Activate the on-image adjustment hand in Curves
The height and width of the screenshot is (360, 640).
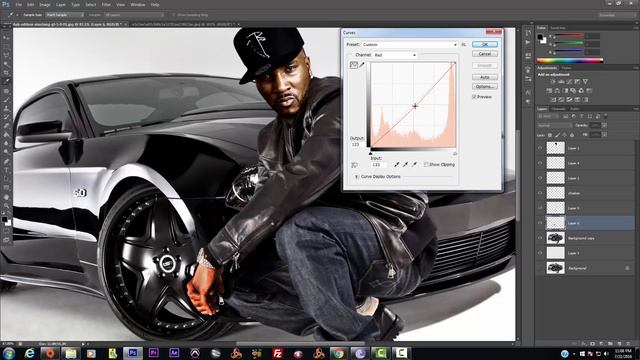[354, 165]
